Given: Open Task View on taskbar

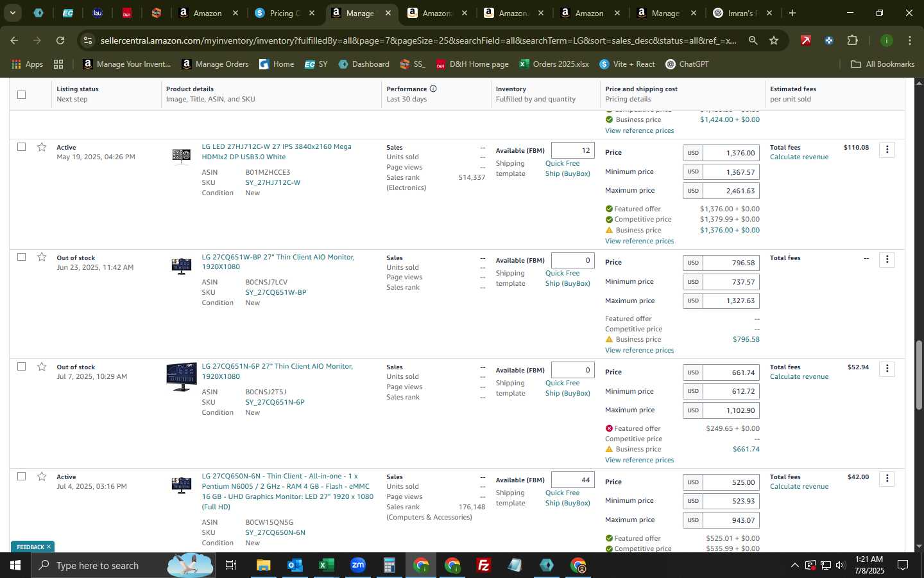Looking at the screenshot, I should [x=230, y=565].
